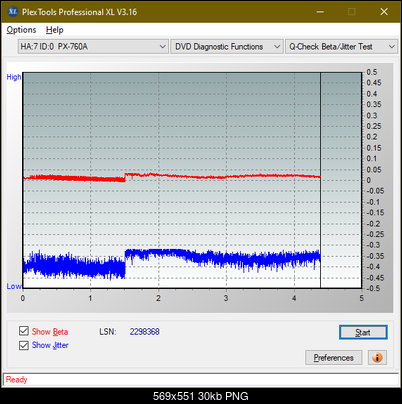The width and height of the screenshot is (402, 404).
Task: Minimize the PlexTools window
Action: coord(320,12)
